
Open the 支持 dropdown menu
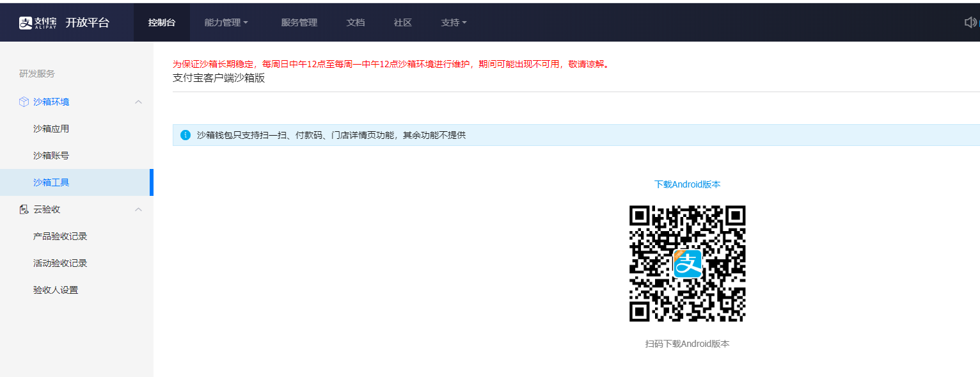[454, 22]
